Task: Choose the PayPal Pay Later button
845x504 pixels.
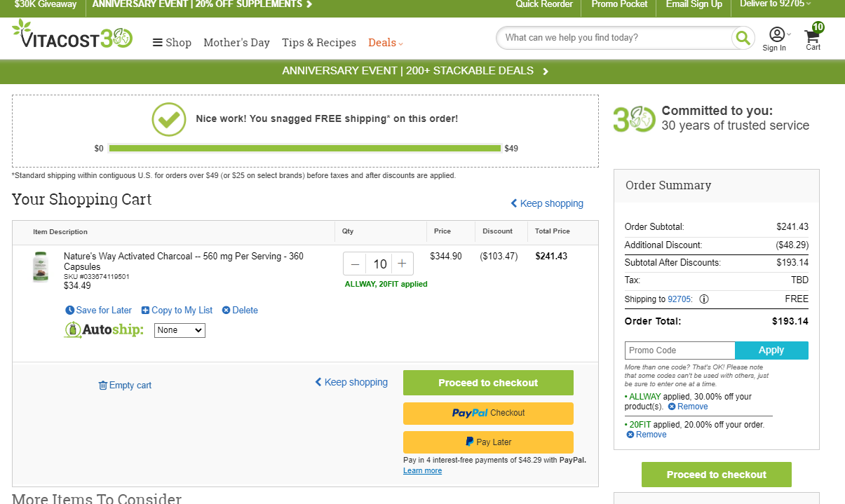Action: [x=488, y=442]
